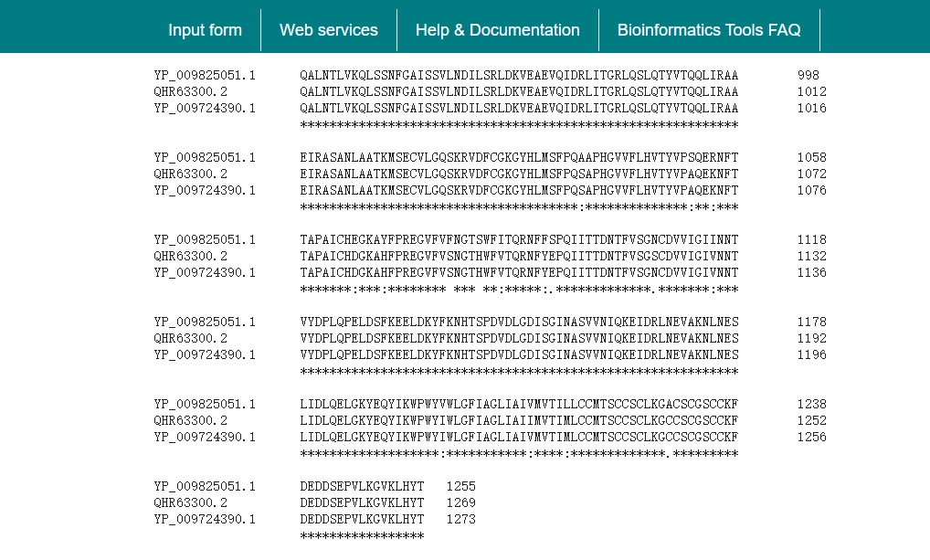Select the final position number 1273
930x560 pixels.
click(460, 519)
